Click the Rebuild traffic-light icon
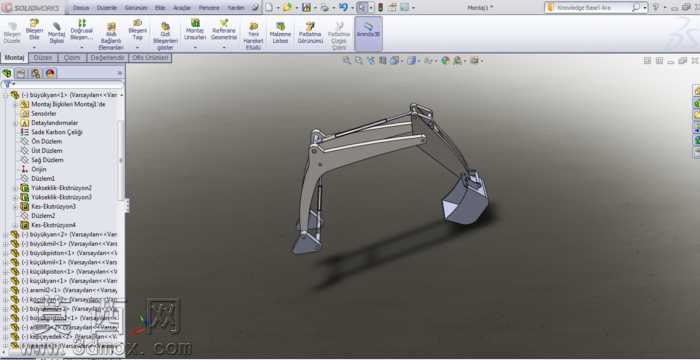Image resolution: width=700 pixels, height=360 pixels. pos(380,8)
